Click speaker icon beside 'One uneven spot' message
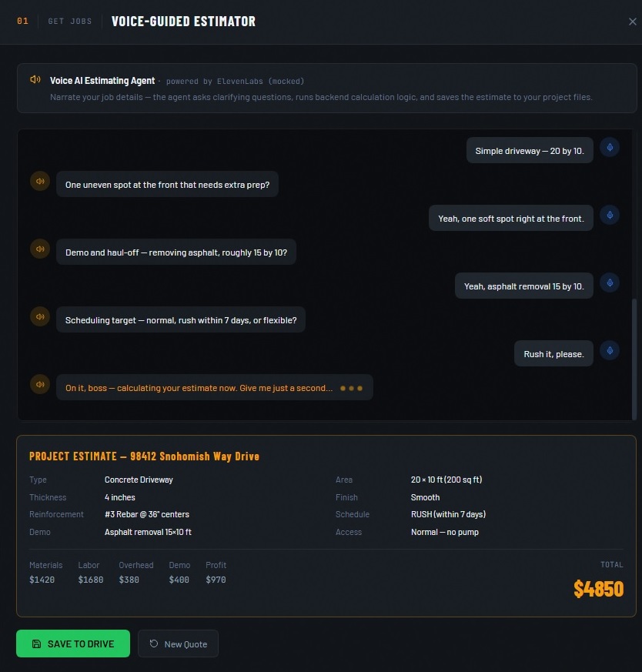This screenshot has width=642, height=672. 39,182
